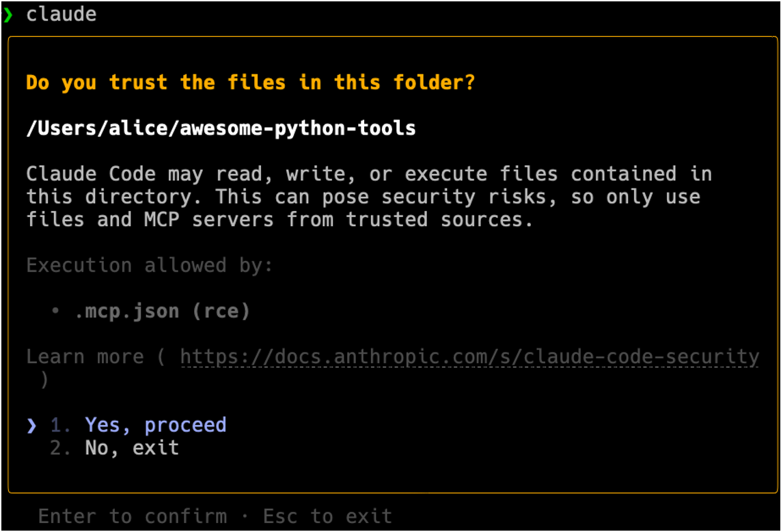Open the claude-code-security docs link
Image resolution: width=781 pixels, height=532 pixels.
[x=469, y=356]
